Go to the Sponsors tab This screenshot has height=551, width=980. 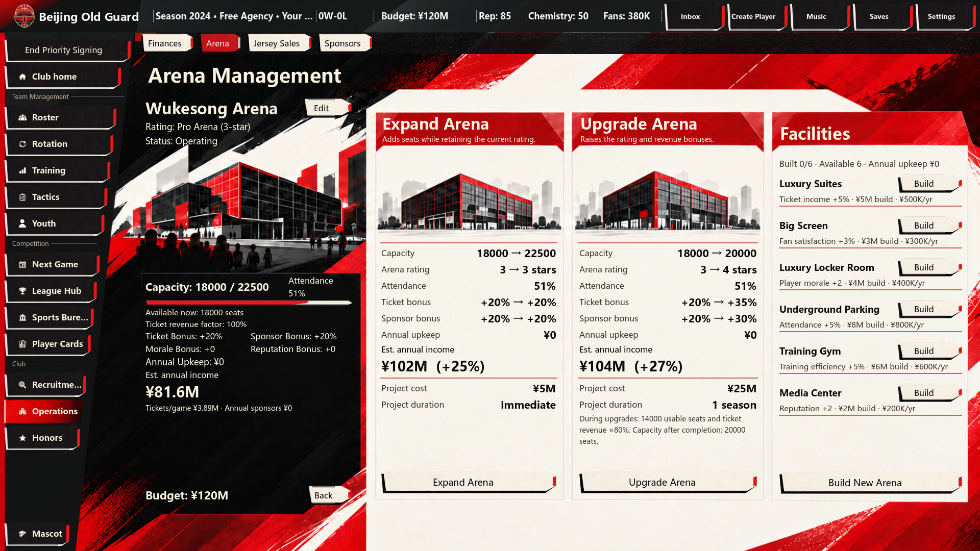[345, 43]
